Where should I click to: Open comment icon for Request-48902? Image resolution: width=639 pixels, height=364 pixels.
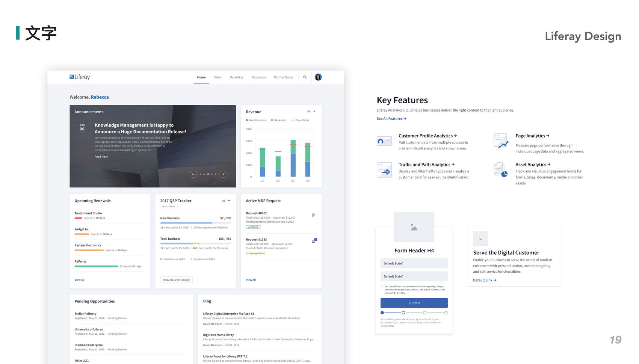(313, 215)
